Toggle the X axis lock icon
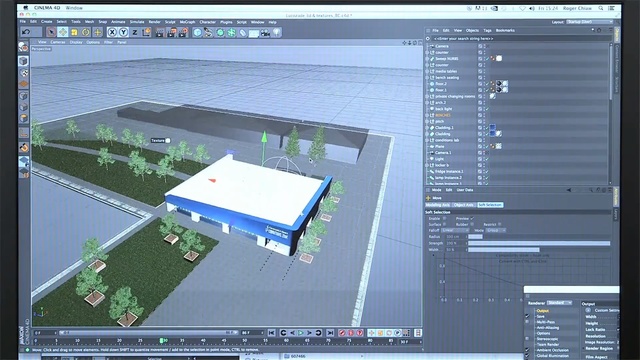Image resolution: width=640 pixels, height=360 pixels. pos(112,32)
